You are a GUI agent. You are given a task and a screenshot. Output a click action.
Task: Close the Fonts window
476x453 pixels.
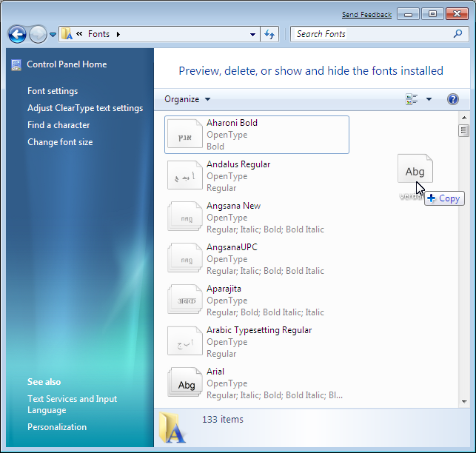point(457,14)
